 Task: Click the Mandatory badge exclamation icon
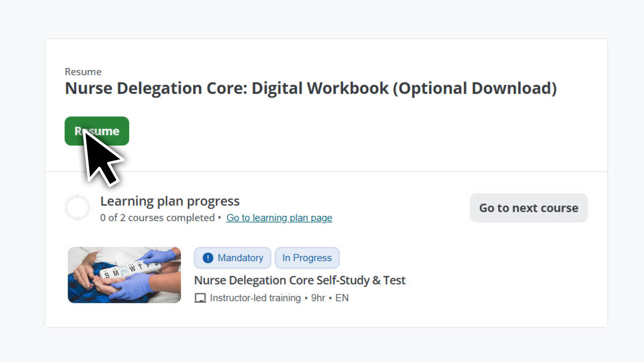coord(207,258)
